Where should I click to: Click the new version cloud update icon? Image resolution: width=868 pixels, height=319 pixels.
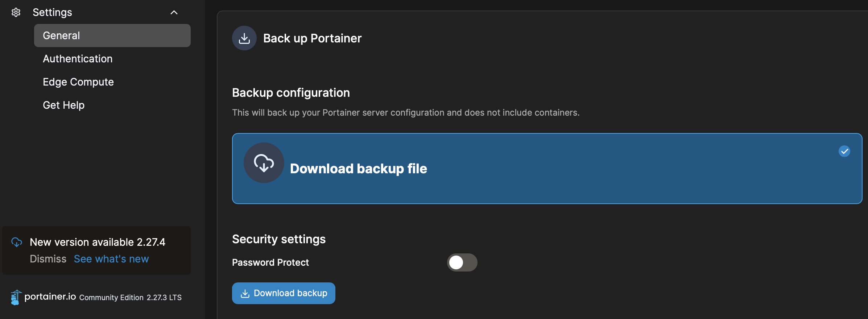click(17, 242)
